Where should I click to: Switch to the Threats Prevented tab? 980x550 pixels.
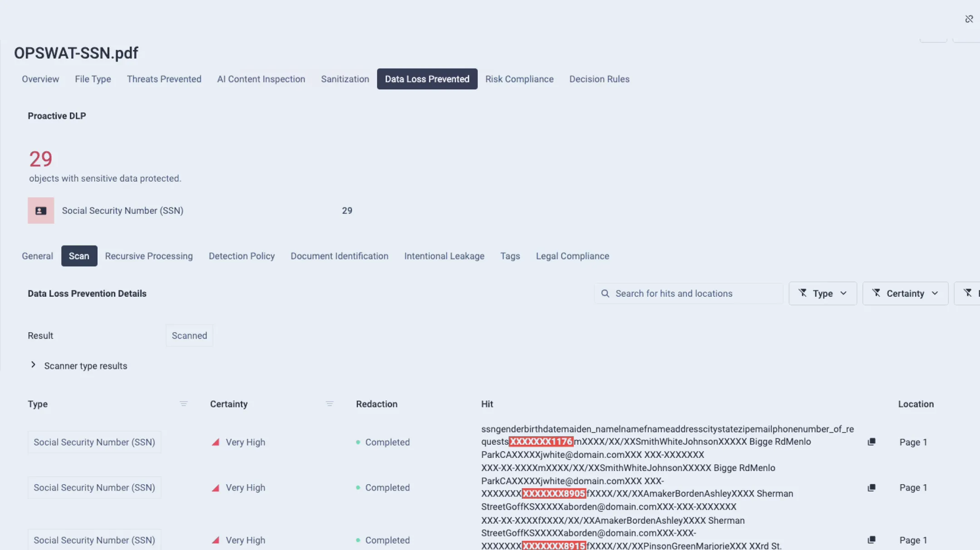pyautogui.click(x=164, y=79)
